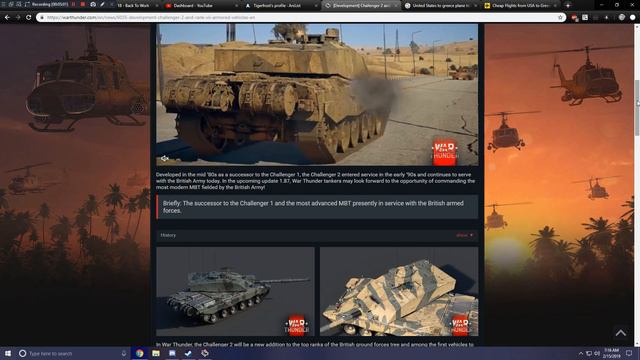The height and width of the screenshot is (360, 640).
Task: Click the Challenger 2 desert video
Action: [x=317, y=95]
